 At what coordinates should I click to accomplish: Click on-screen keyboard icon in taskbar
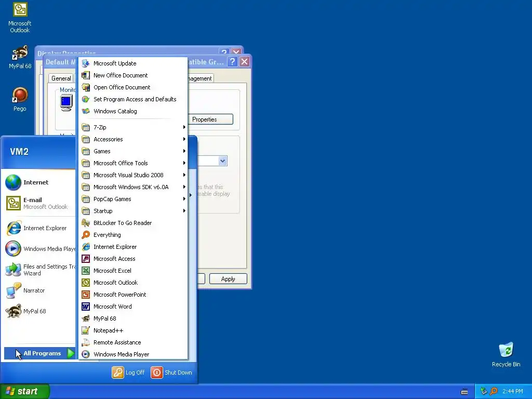click(464, 392)
